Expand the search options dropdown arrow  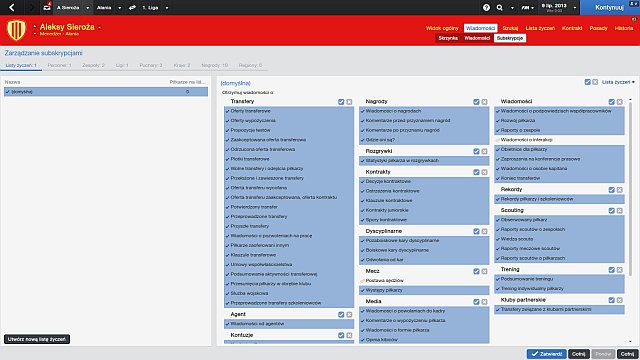[512, 8]
